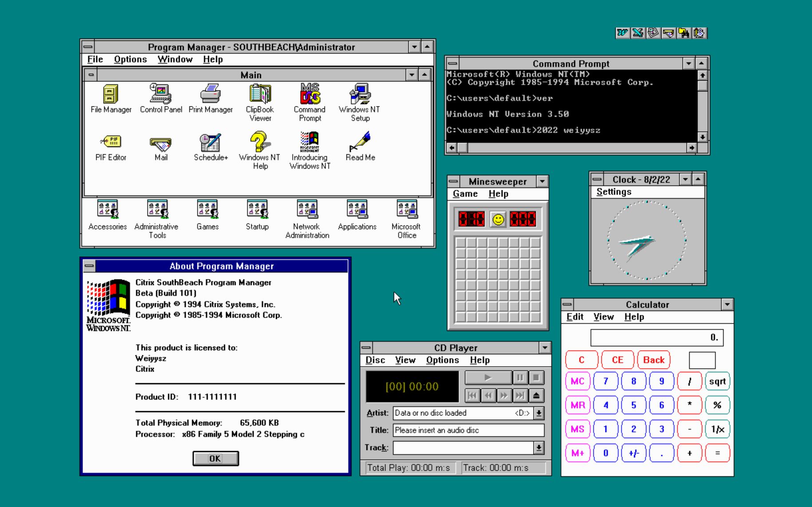The height and width of the screenshot is (507, 812).
Task: Open the Calculator control-menu box
Action: [x=568, y=304]
